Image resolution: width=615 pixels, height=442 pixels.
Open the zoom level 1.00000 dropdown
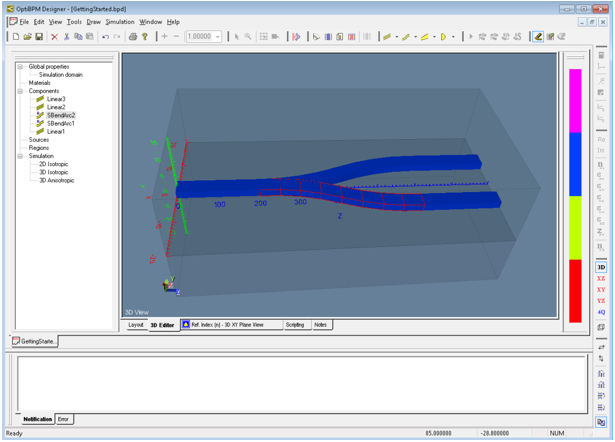point(218,37)
